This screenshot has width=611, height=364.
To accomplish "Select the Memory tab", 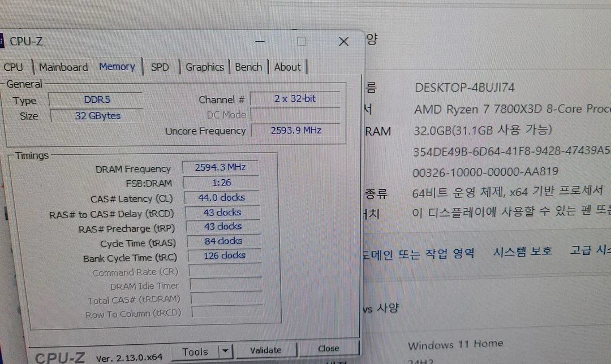I will coord(117,67).
